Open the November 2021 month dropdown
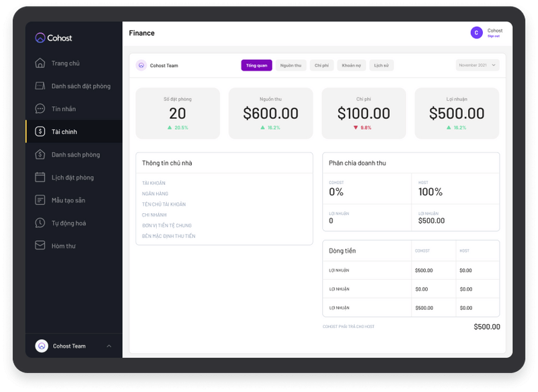This screenshot has width=538, height=392. coord(477,65)
